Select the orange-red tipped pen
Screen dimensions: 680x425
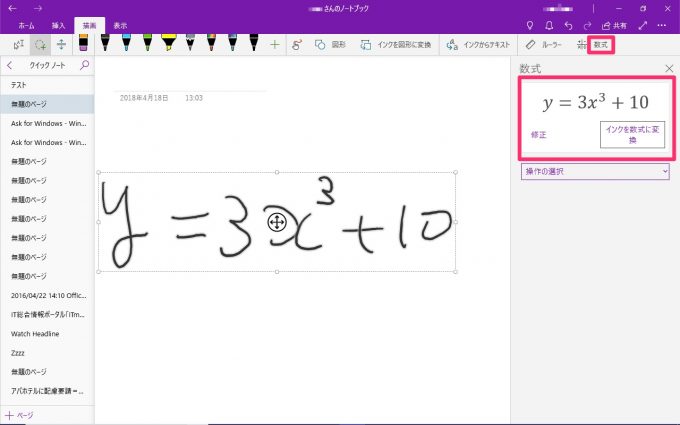211,43
